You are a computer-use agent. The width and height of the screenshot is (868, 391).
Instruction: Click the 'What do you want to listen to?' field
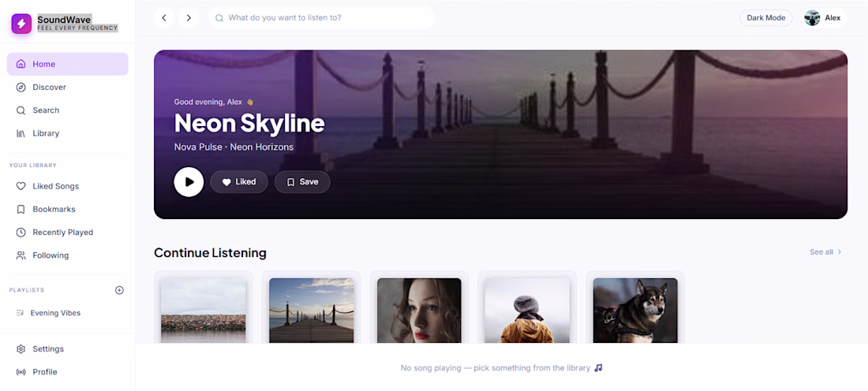pos(321,17)
